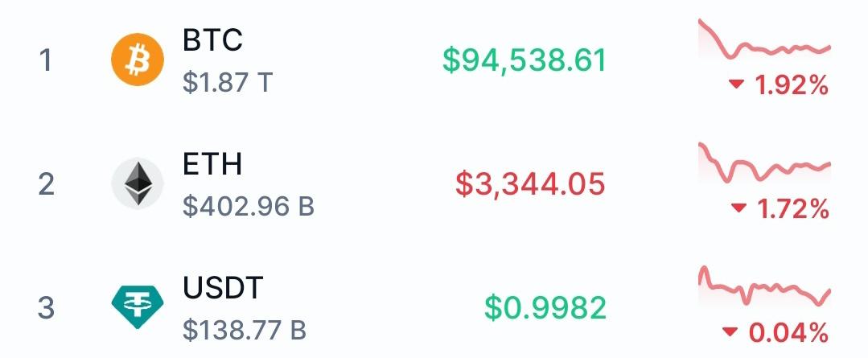Click the Bitcoin price $94,538.61

pos(525,60)
